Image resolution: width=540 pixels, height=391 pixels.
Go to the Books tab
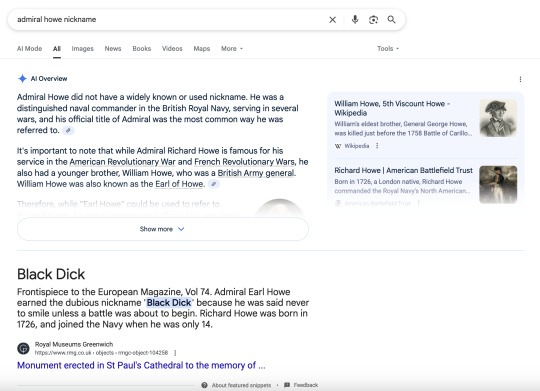tap(142, 49)
